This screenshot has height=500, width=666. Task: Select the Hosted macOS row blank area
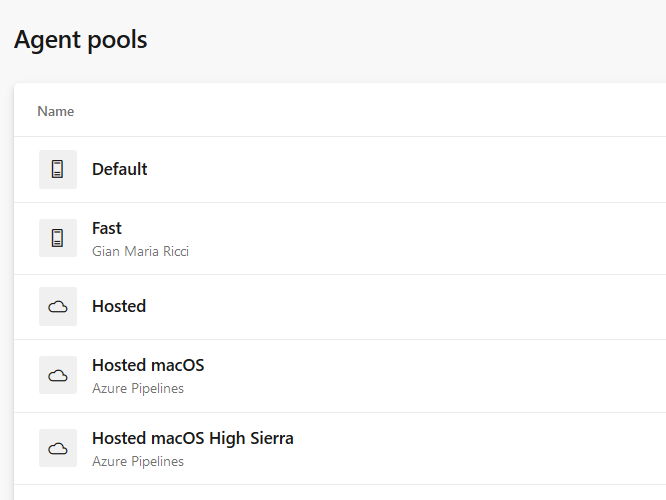click(x=404, y=376)
